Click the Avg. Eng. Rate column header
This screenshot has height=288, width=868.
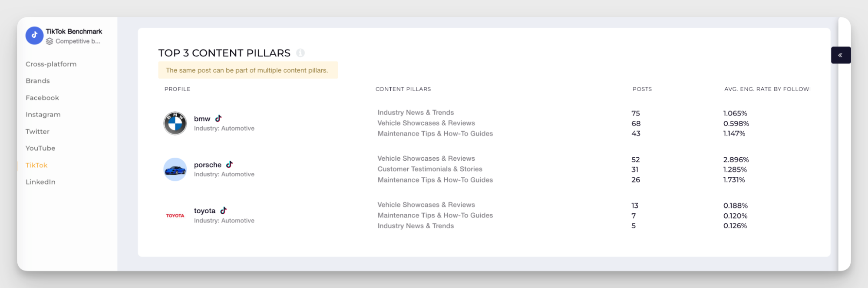click(766, 89)
